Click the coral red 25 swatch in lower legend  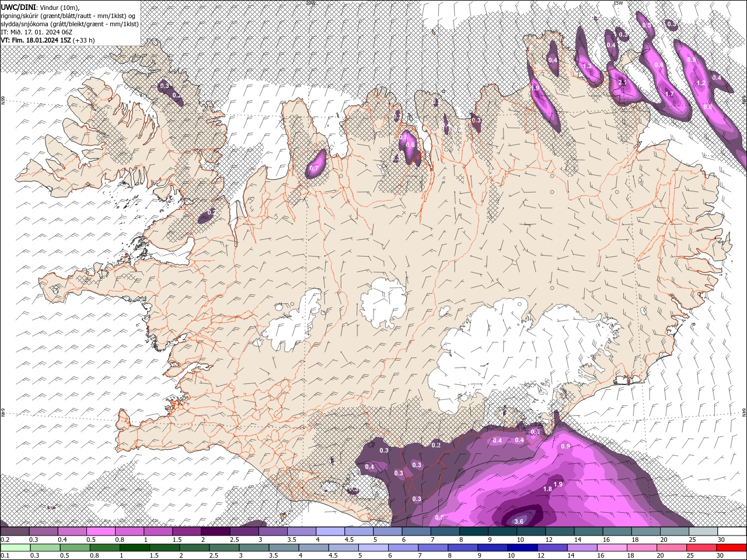[x=701, y=548]
